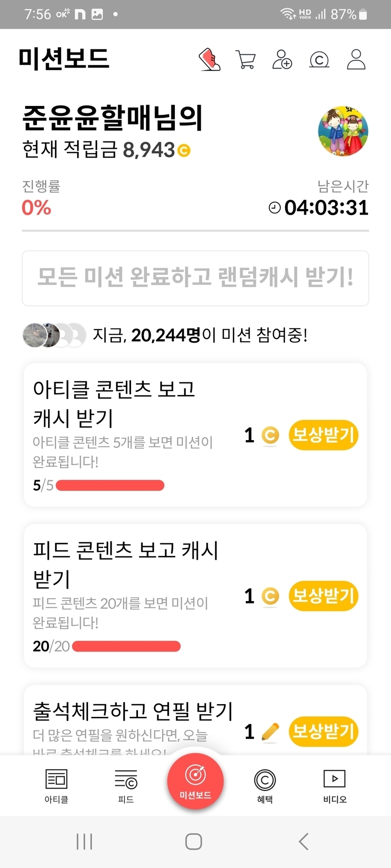Claim pencil reward for attendance check
Image resolution: width=391 pixels, height=868 pixels.
click(x=323, y=731)
